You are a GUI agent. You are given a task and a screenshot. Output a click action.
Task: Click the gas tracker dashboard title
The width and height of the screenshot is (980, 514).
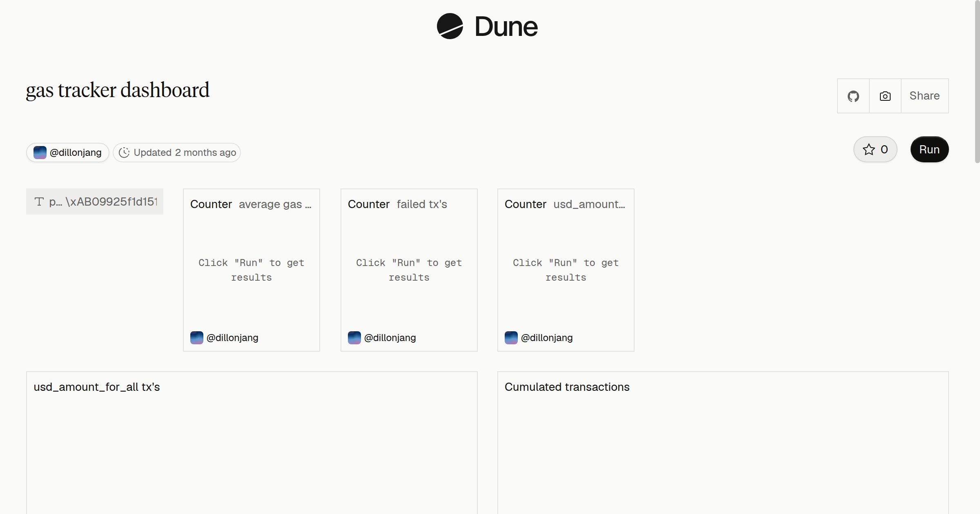(118, 90)
